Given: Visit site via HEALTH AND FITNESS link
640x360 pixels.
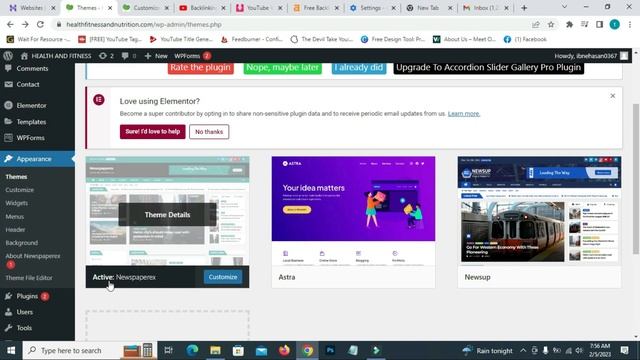Looking at the screenshot, I should pyautogui.click(x=56, y=56).
